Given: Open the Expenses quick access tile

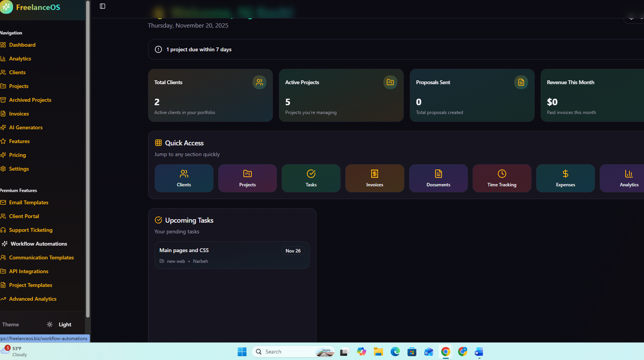Looking at the screenshot, I should click(x=565, y=178).
